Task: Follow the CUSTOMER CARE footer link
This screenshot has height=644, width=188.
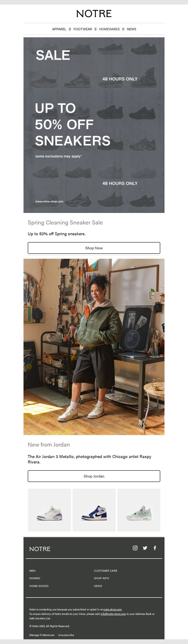Action: pos(106,571)
